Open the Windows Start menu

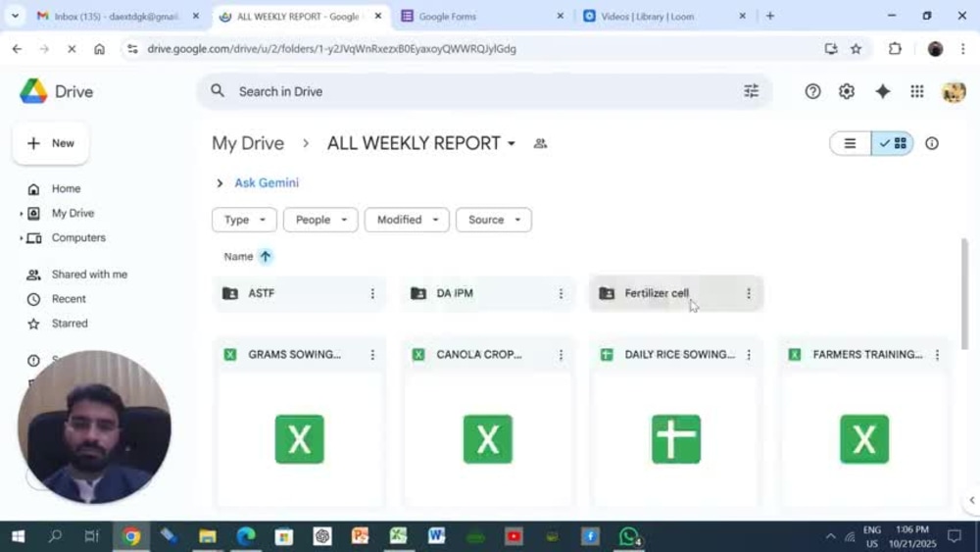tap(18, 536)
